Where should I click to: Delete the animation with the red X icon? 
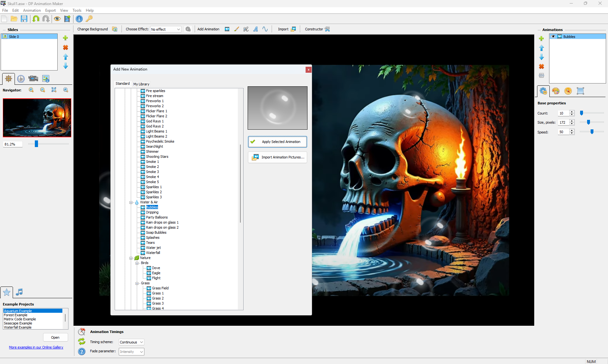pyautogui.click(x=541, y=66)
